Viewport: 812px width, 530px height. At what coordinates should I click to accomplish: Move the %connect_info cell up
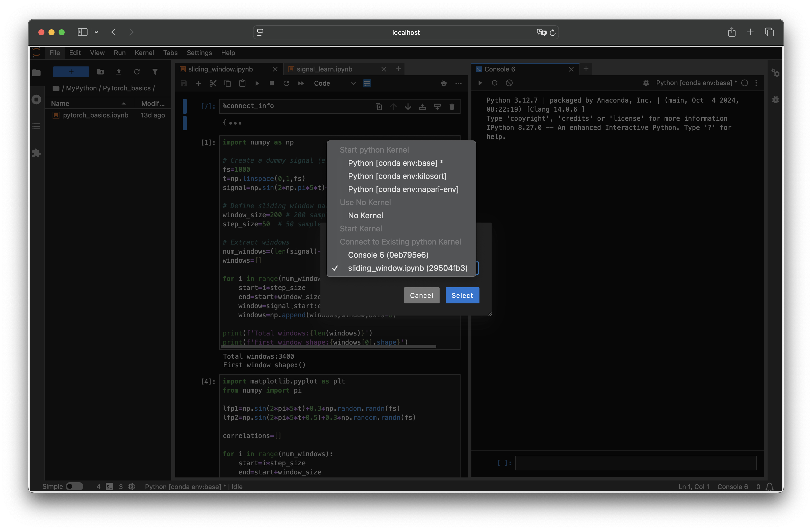(393, 106)
